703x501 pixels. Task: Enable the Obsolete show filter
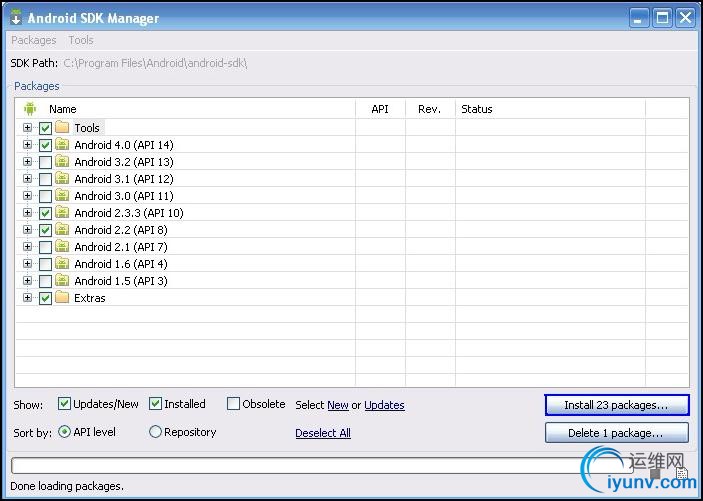tap(233, 404)
